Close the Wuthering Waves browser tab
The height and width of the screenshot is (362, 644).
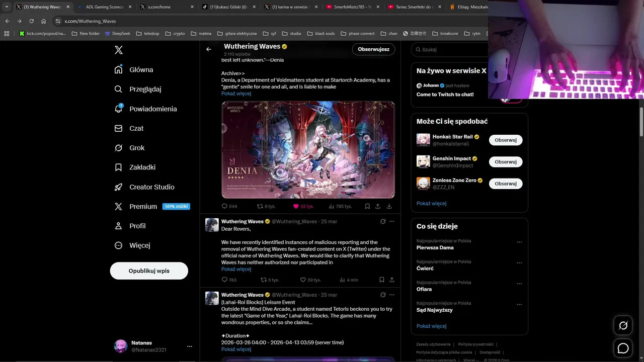pos(68,7)
